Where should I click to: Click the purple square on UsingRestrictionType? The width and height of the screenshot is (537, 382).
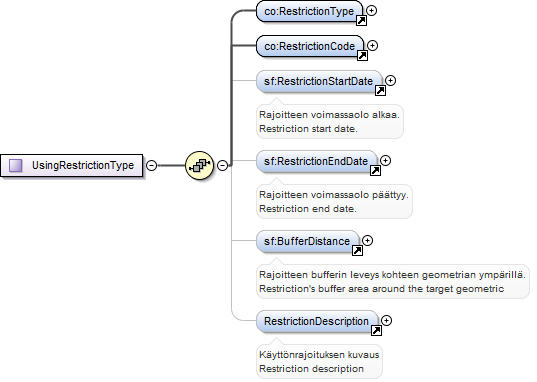click(x=16, y=165)
